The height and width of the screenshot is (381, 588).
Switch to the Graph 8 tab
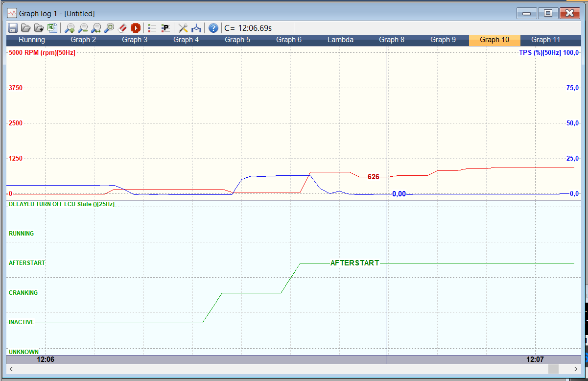click(x=392, y=40)
